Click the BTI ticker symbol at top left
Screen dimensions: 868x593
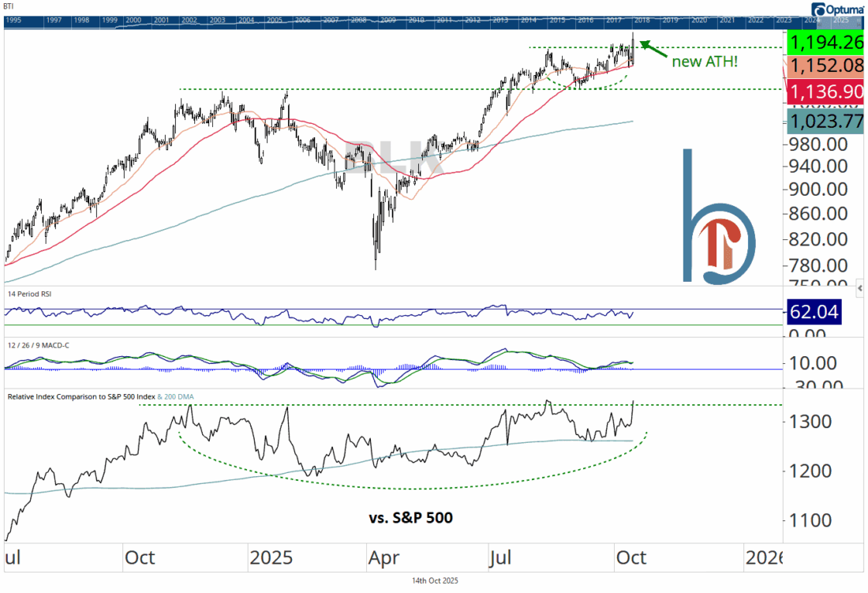pos(9,6)
